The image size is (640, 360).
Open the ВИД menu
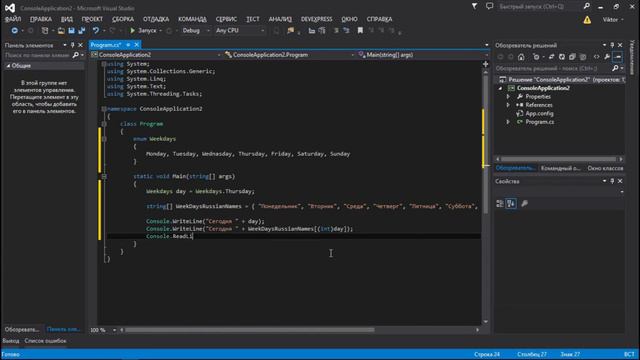67,19
